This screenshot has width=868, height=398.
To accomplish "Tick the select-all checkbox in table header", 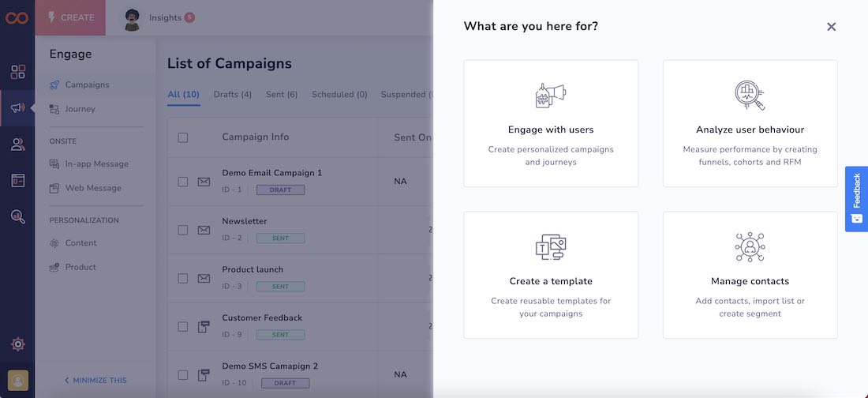I will 183,137.
